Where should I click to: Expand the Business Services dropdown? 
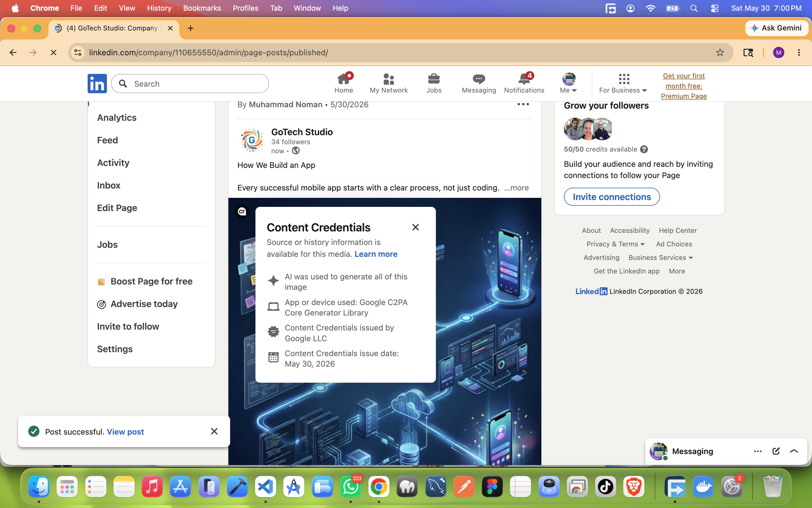coord(660,257)
